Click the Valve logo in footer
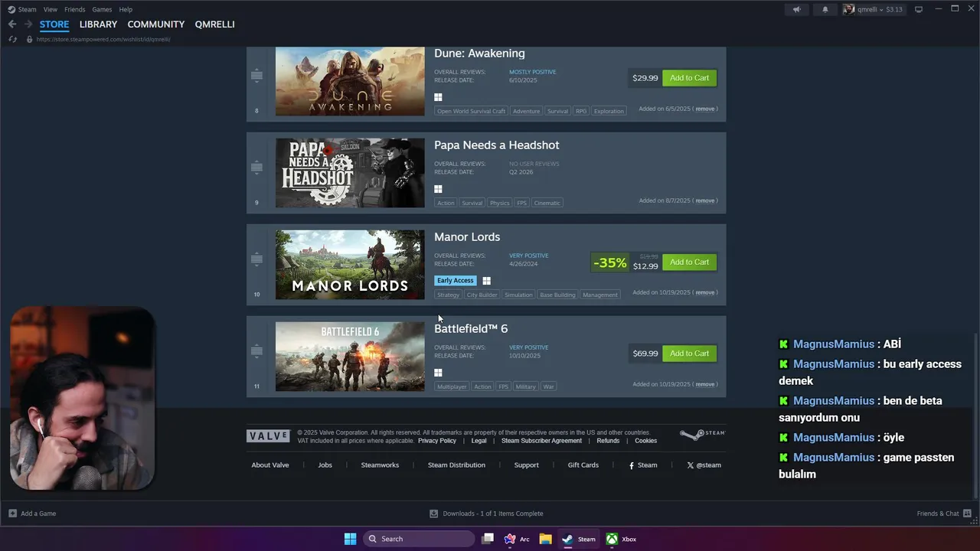Screen dimensions: 980x551 [268, 436]
